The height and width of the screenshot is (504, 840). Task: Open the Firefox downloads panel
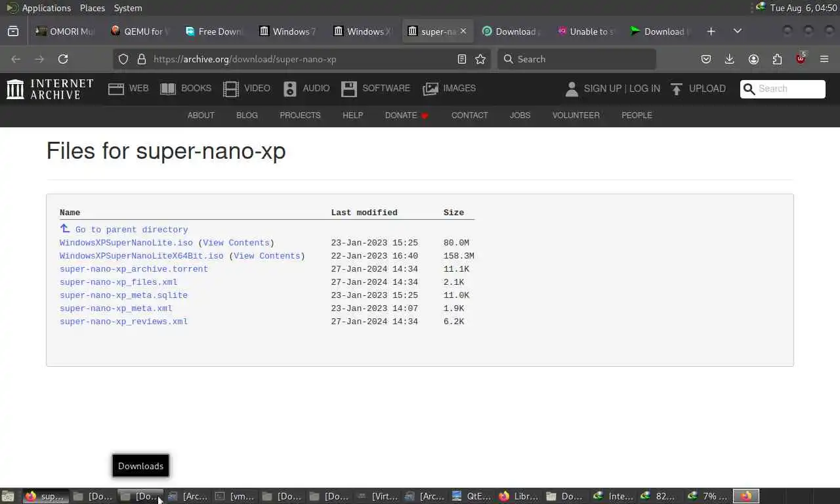729,59
